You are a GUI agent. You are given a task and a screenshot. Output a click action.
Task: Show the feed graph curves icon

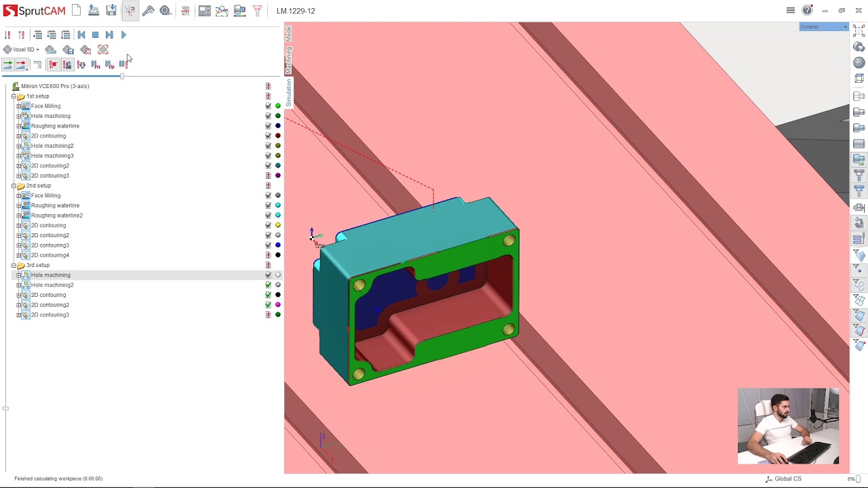pos(222,10)
